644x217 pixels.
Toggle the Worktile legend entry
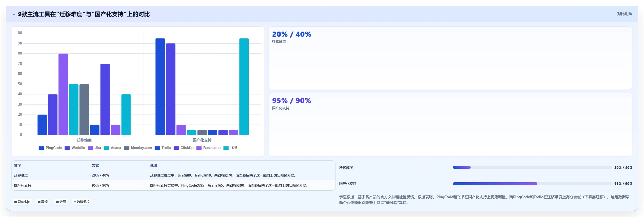click(75, 148)
